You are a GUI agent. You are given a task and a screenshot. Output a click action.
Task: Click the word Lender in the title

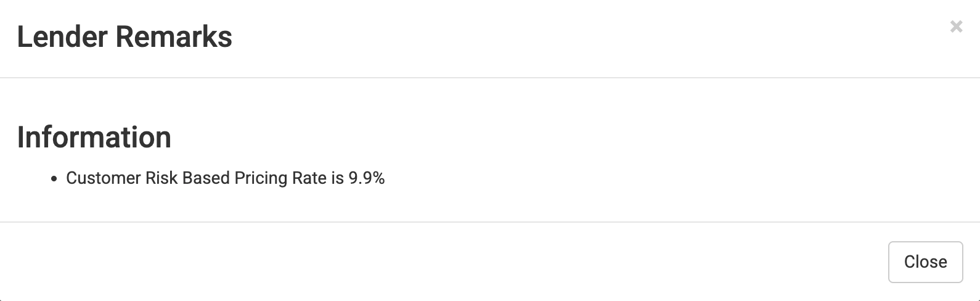click(x=62, y=37)
